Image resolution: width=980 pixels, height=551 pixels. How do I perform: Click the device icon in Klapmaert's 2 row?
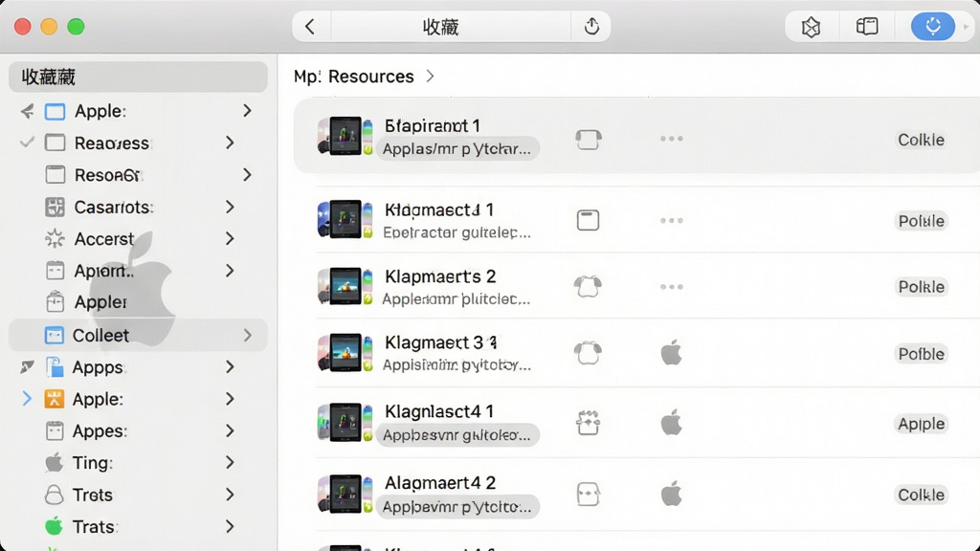[x=589, y=287]
